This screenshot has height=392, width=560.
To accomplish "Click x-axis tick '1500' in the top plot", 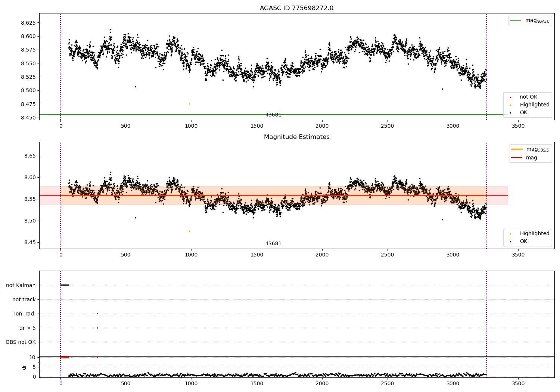I will [257, 126].
